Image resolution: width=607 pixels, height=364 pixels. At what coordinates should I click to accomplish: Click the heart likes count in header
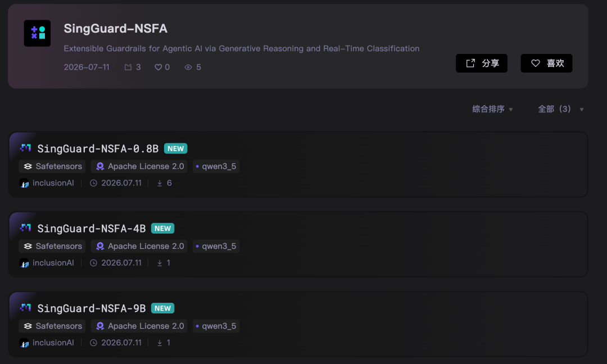pos(162,67)
